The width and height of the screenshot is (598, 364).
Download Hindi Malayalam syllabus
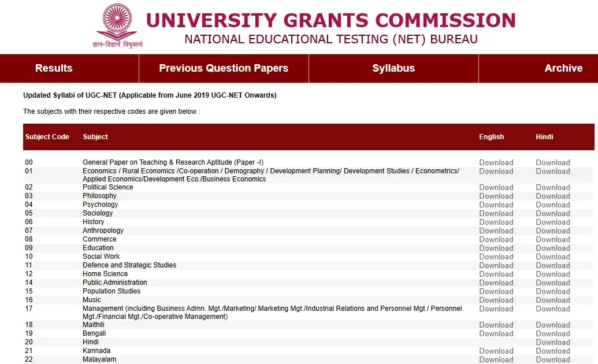pos(553,360)
